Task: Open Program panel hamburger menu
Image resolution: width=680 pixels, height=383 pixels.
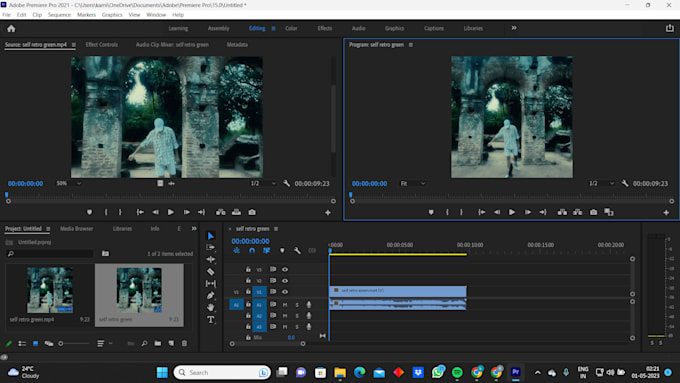Action: pos(411,45)
